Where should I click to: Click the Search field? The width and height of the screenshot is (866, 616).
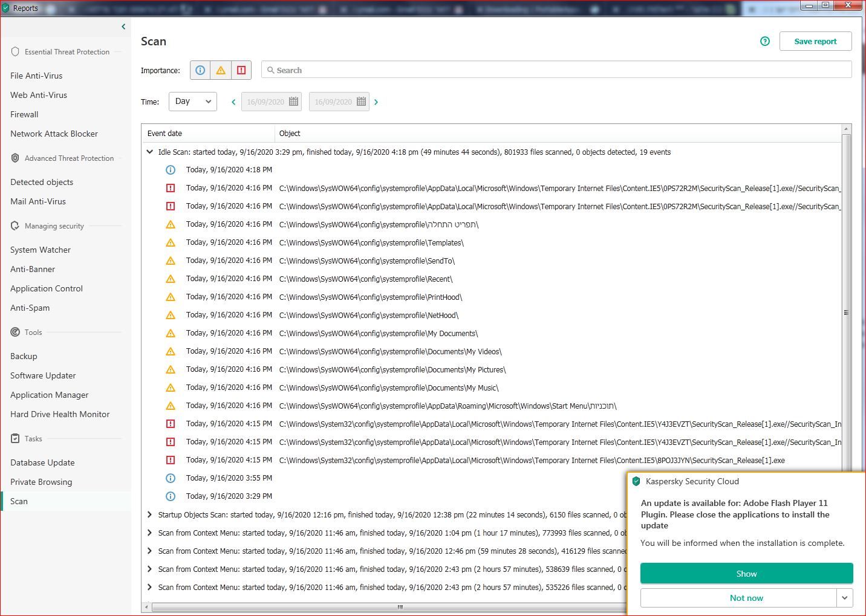click(556, 70)
